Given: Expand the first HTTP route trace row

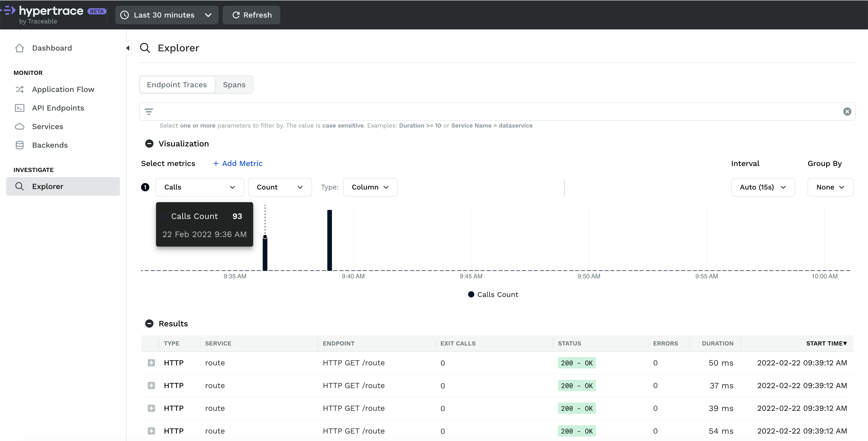Looking at the screenshot, I should pyautogui.click(x=151, y=363).
